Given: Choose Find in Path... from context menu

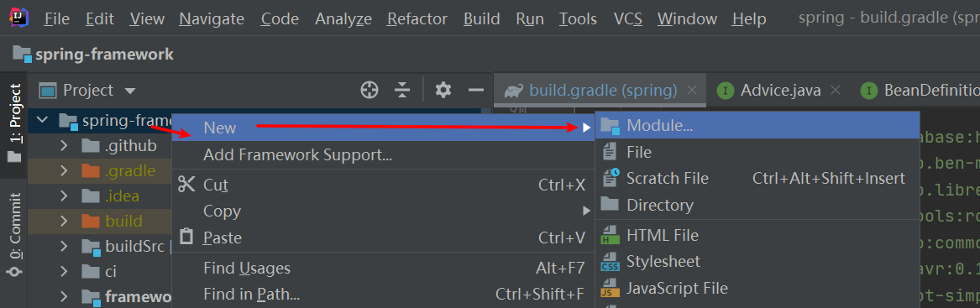Looking at the screenshot, I should pyautogui.click(x=251, y=293).
